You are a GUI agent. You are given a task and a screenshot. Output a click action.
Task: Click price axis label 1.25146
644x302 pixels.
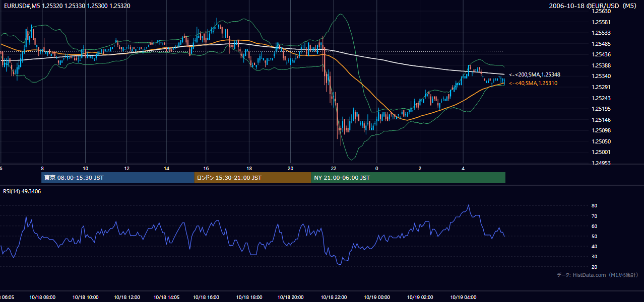[601, 120]
